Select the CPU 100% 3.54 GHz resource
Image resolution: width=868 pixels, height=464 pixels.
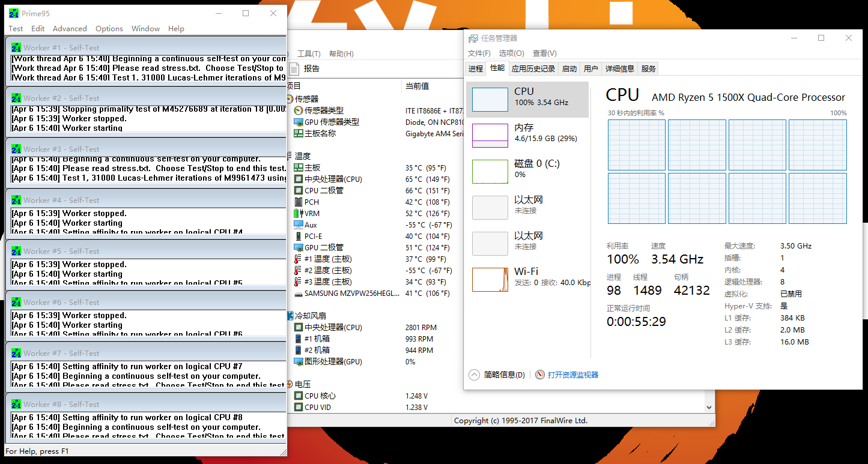click(x=527, y=99)
